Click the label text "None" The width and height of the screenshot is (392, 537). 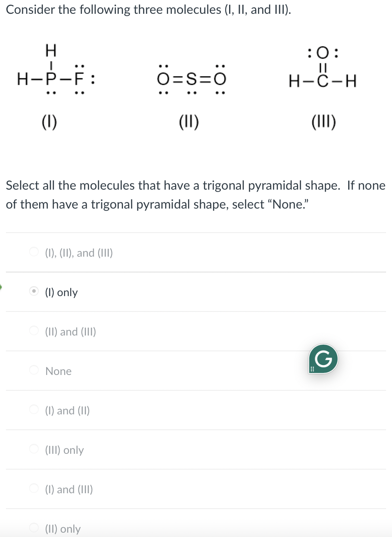click(58, 371)
